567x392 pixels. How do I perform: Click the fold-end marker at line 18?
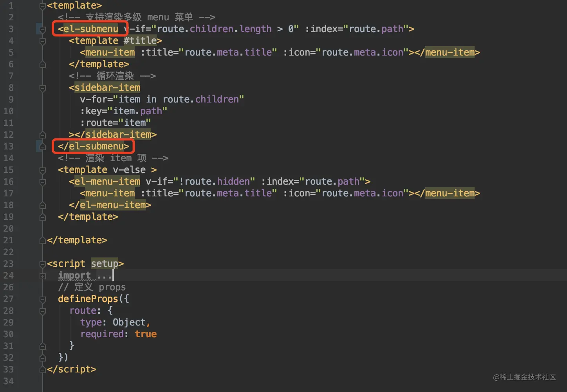coord(43,205)
